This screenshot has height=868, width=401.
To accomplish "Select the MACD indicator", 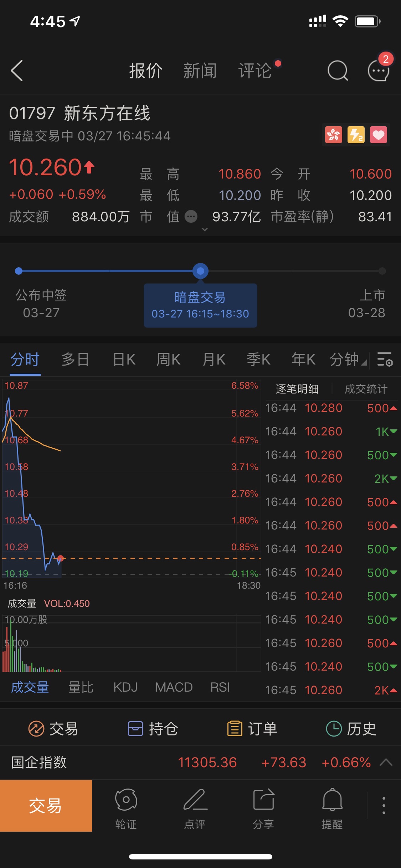I will click(174, 687).
